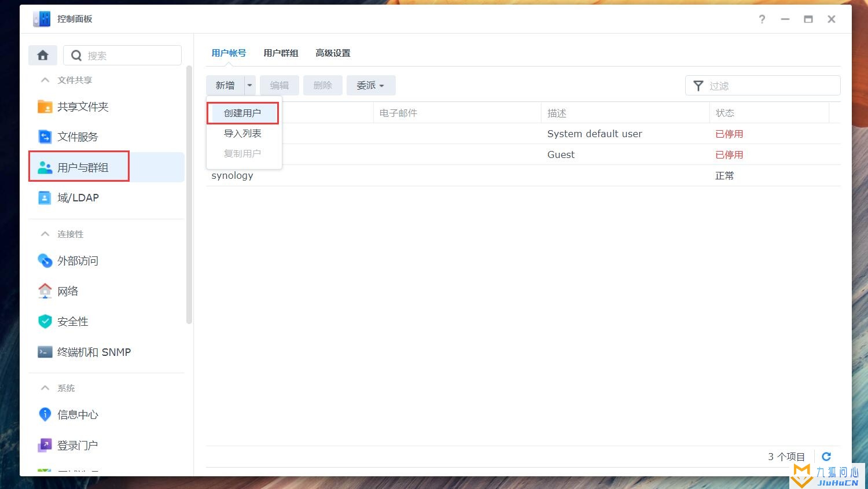This screenshot has height=489, width=868.
Task: Click the Guest description cell
Action: click(561, 155)
